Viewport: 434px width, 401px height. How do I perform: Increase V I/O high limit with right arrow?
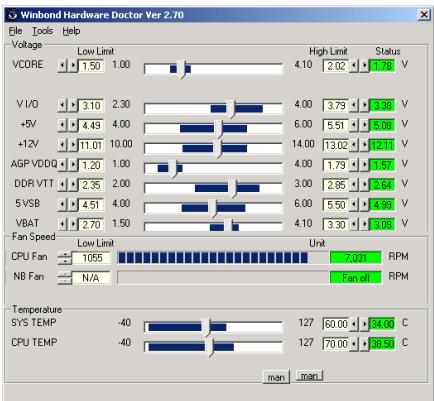click(364, 105)
